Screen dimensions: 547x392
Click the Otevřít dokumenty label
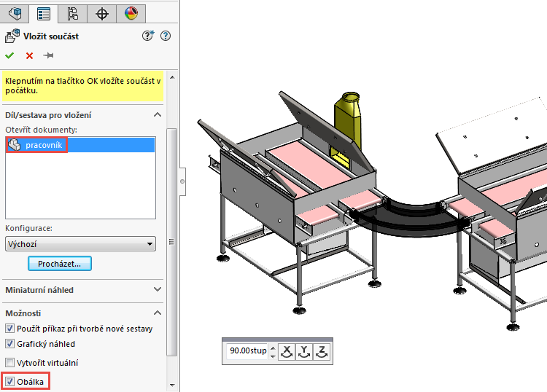coord(41,130)
